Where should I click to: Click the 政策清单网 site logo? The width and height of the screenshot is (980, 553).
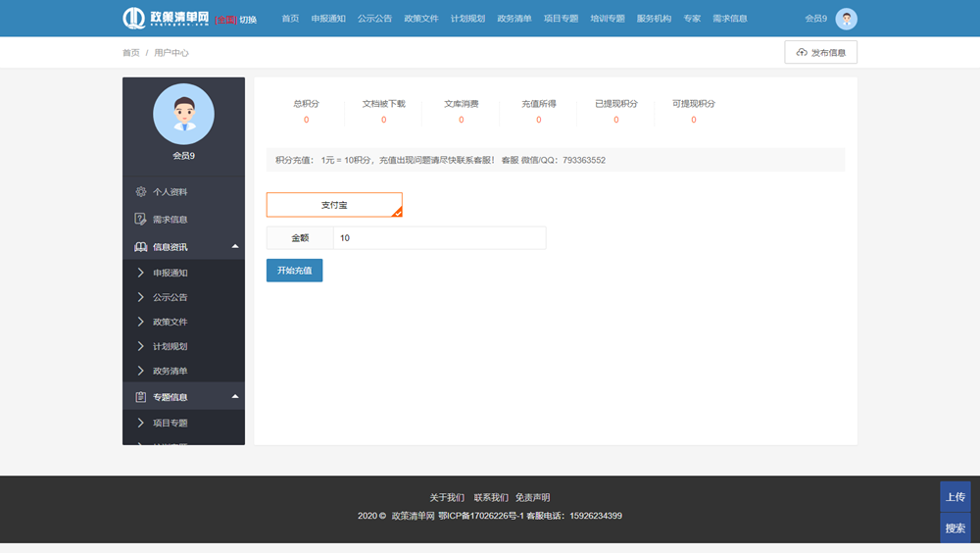pyautogui.click(x=166, y=19)
